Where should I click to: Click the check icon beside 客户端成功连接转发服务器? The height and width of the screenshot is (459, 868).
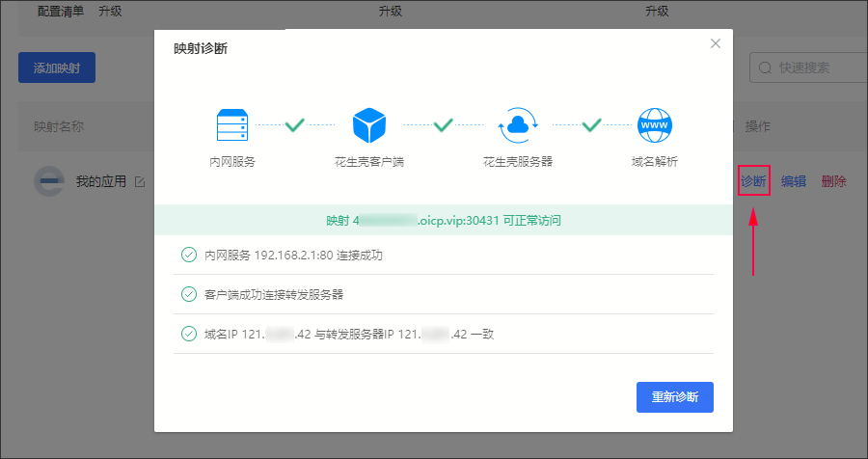click(188, 294)
